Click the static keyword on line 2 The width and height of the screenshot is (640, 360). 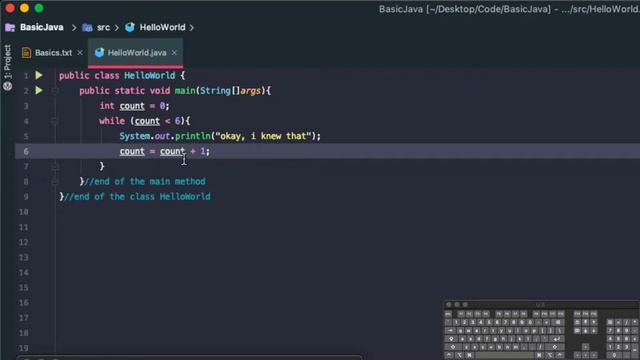tap(130, 91)
